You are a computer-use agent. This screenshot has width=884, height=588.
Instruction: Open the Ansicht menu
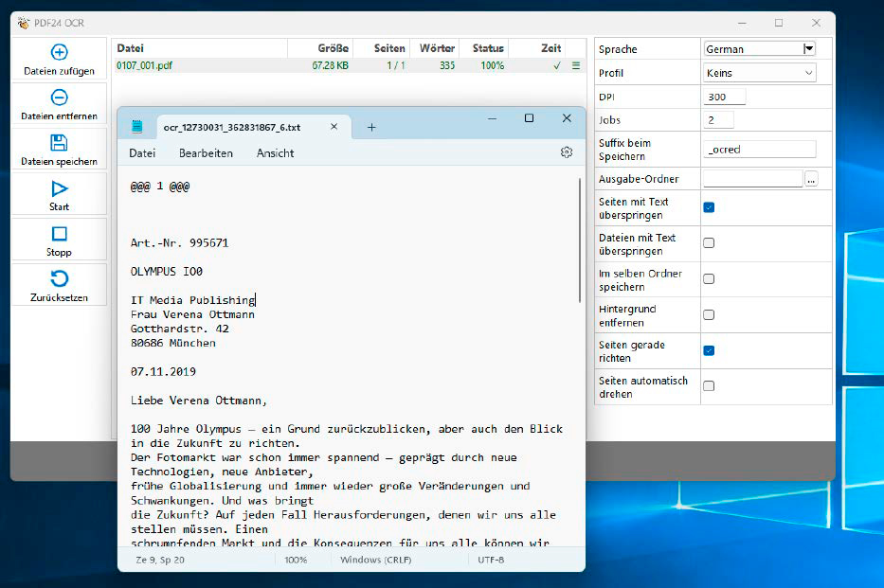tap(275, 153)
